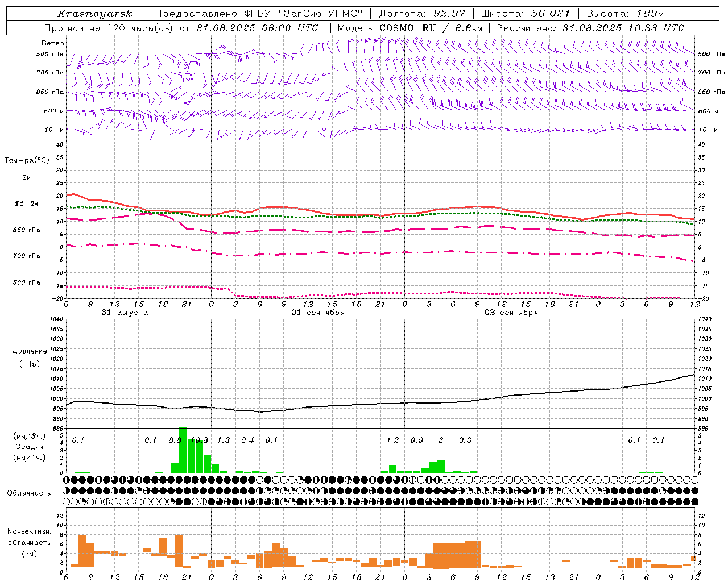Click the 'Тем-ра(°C)' temperature panel label
The image size is (728, 582).
coord(27,161)
